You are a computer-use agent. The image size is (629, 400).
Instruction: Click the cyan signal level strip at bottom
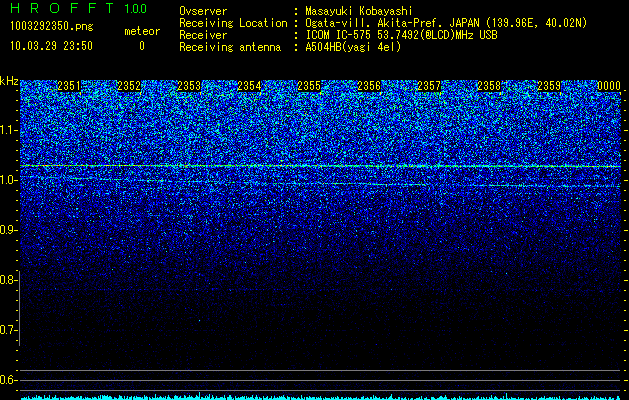pyautogui.click(x=321, y=397)
